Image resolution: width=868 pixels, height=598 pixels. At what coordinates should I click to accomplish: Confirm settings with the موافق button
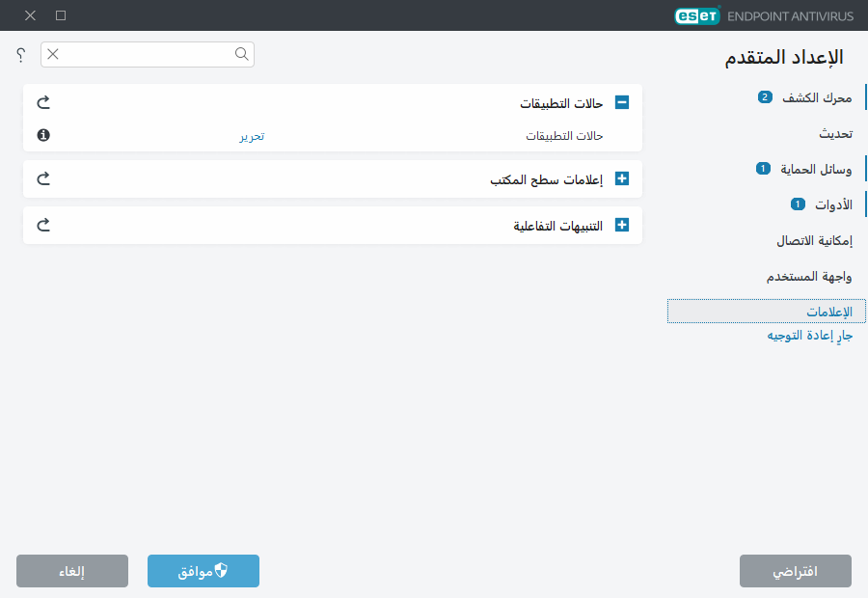[x=203, y=570]
